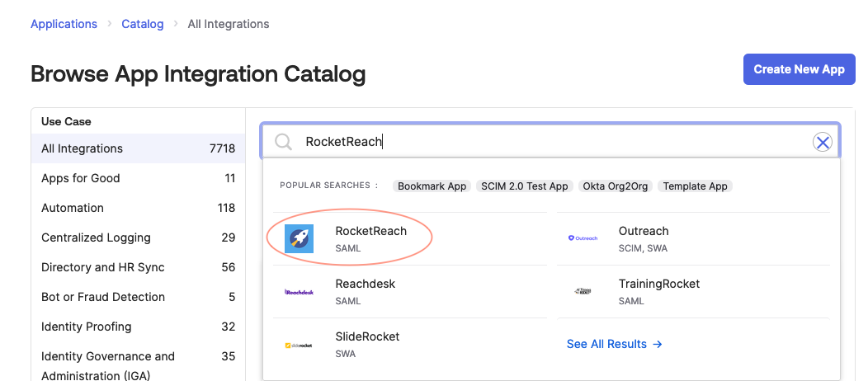Select the Bookmark App popular search
The image size is (868, 381).
pyautogui.click(x=432, y=186)
